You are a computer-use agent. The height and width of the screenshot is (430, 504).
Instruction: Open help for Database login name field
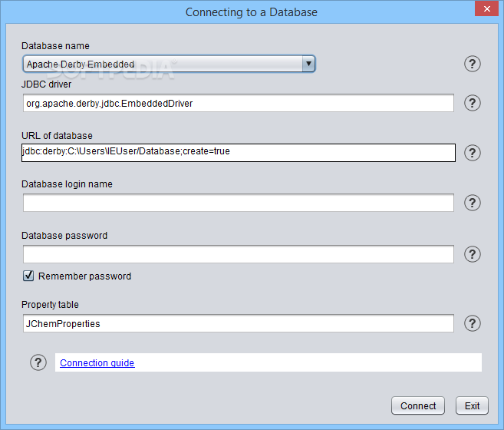pyautogui.click(x=473, y=203)
